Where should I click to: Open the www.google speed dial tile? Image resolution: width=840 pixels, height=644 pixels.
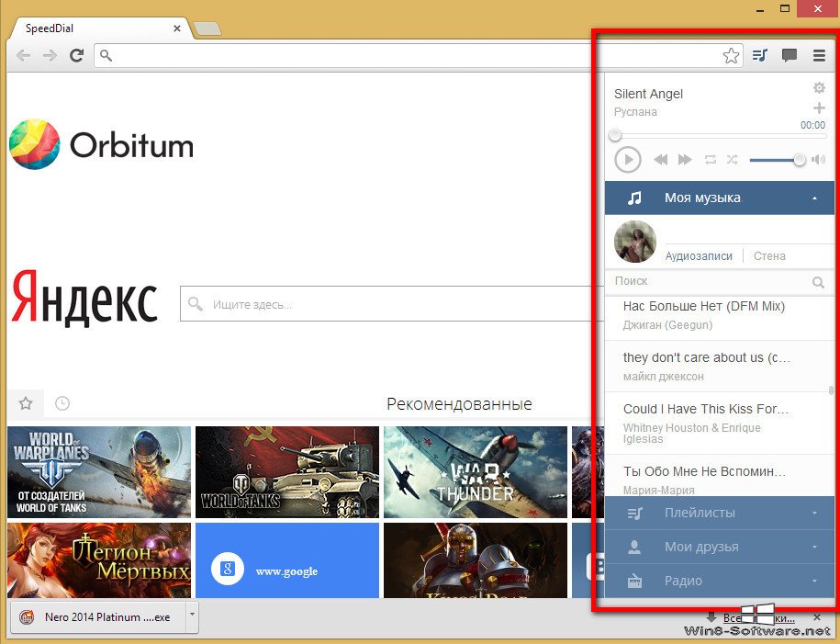[287, 560]
